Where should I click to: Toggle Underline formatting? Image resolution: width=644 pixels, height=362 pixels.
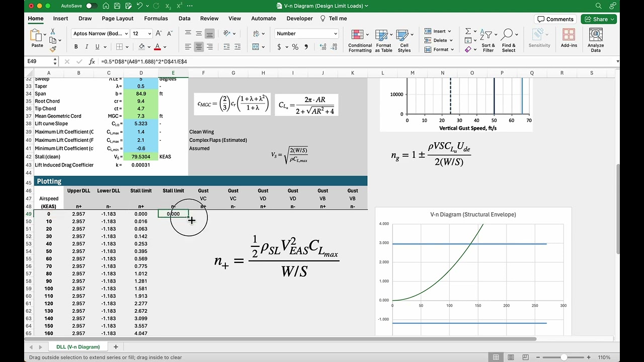point(98,47)
